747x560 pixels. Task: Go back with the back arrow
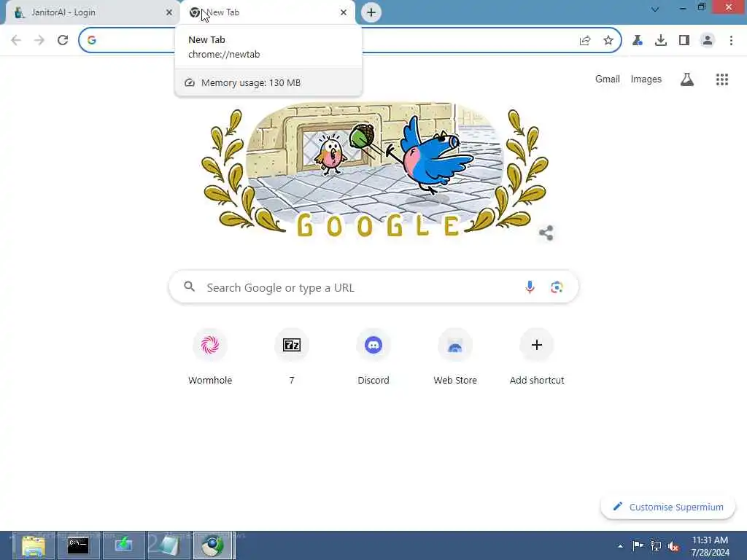click(16, 40)
